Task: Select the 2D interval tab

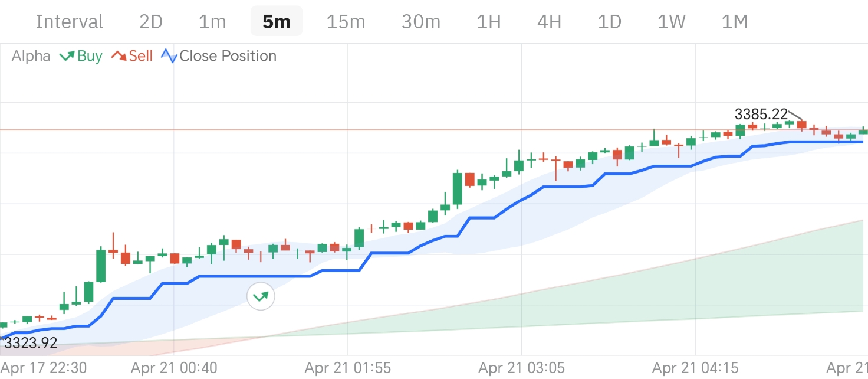Action: (x=150, y=22)
